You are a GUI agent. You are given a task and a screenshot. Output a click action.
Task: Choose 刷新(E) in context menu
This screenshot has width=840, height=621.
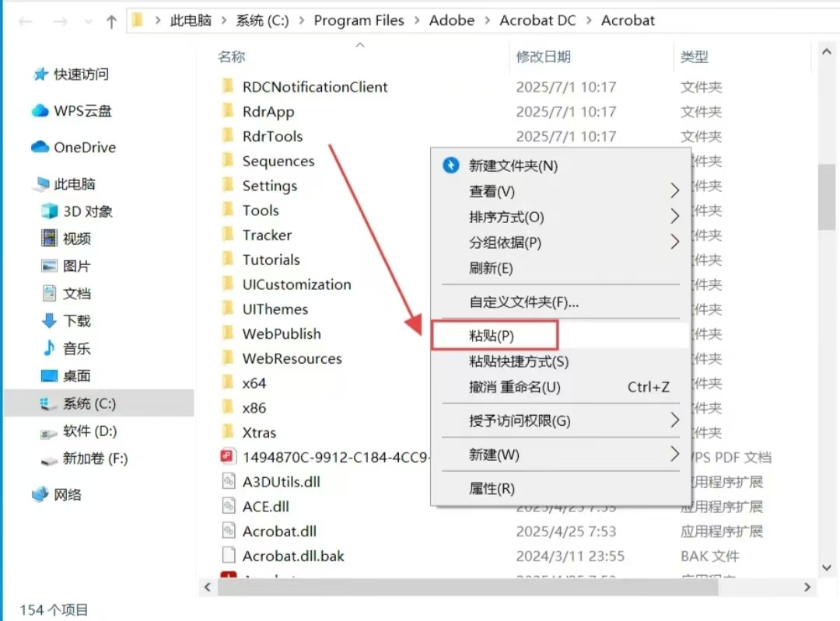(x=560, y=268)
